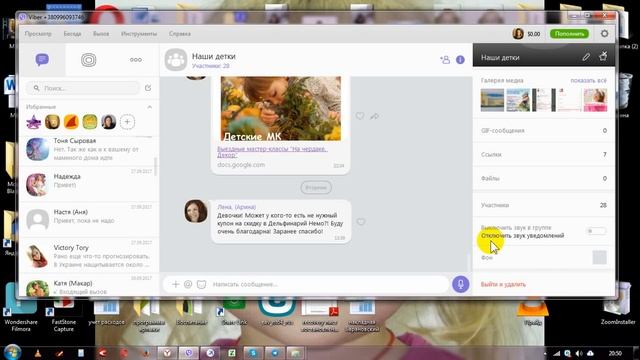Open the purple star favorite contact
Image resolution: width=640 pixels, height=360 pixels.
pos(33,122)
